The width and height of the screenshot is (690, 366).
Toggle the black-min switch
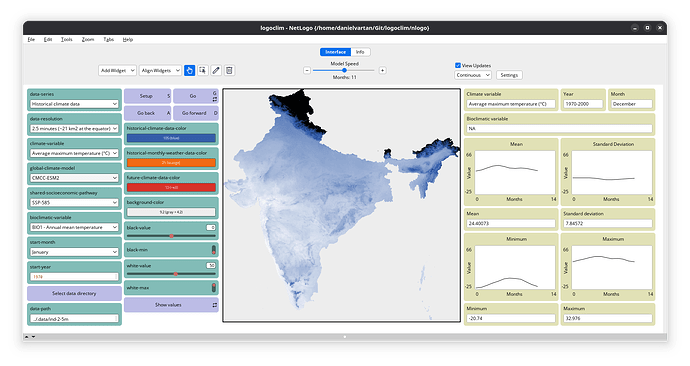[214, 250]
